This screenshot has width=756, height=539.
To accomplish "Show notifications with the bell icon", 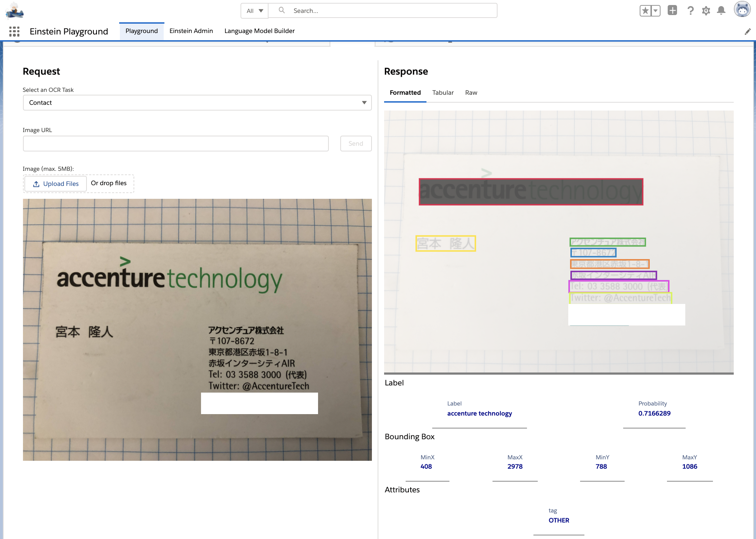I will pyautogui.click(x=721, y=11).
